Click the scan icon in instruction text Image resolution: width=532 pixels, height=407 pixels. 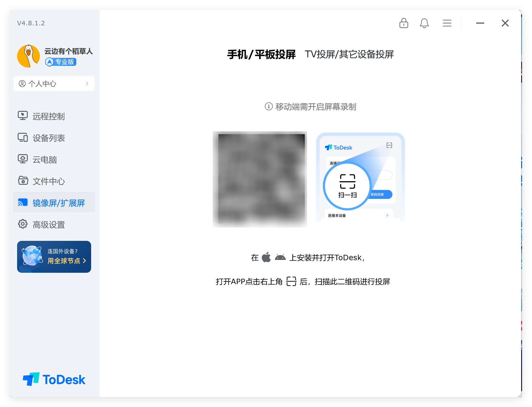[x=291, y=281]
